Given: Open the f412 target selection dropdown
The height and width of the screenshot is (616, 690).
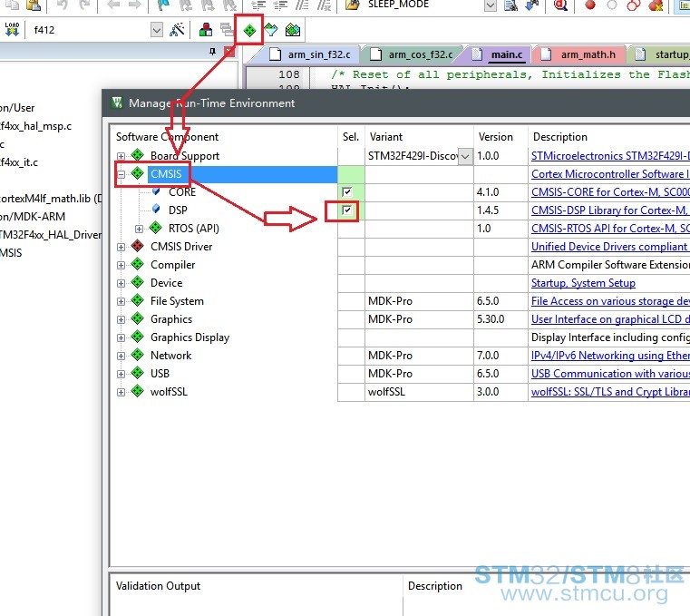Looking at the screenshot, I should [157, 30].
